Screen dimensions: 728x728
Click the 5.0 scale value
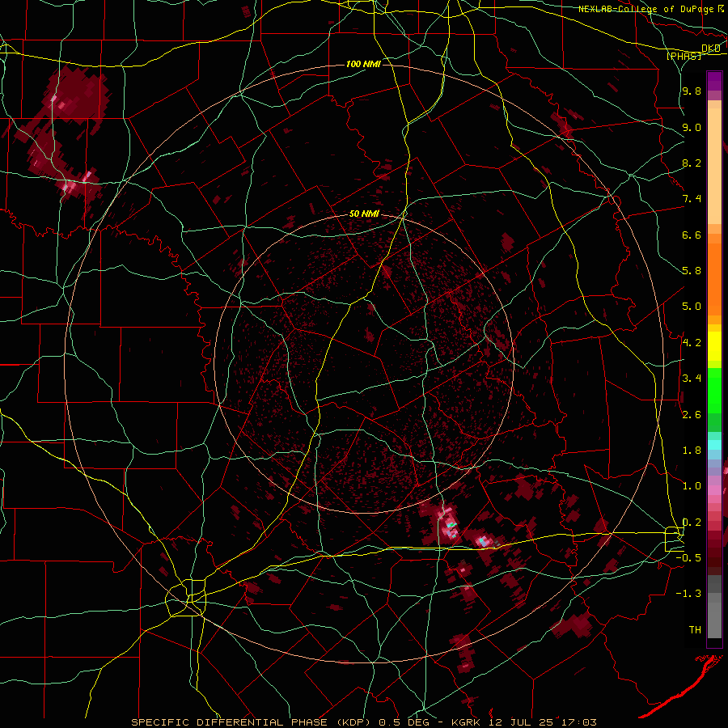(x=692, y=307)
